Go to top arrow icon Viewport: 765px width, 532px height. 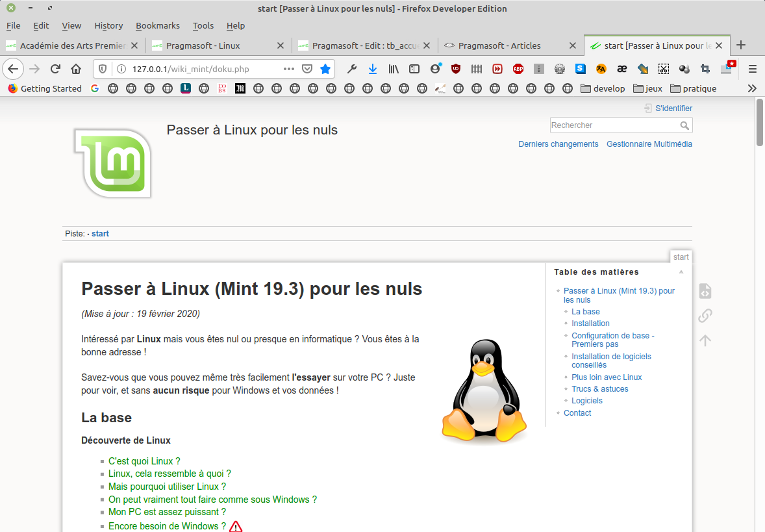pyautogui.click(x=705, y=340)
